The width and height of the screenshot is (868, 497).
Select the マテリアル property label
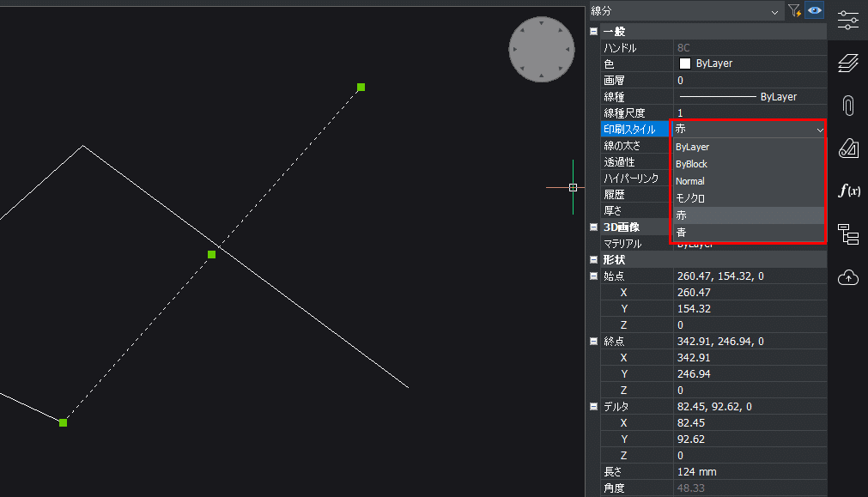(622, 244)
